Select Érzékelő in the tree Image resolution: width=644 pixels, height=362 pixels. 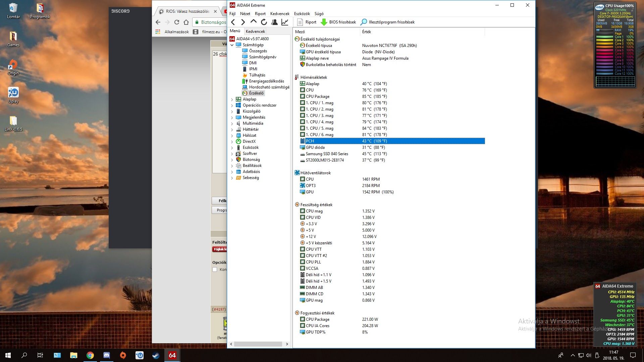pyautogui.click(x=256, y=93)
